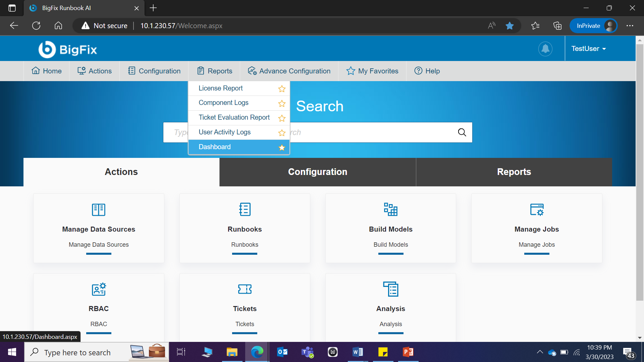
Task: Open the Build Models card icon
Action: point(390,210)
